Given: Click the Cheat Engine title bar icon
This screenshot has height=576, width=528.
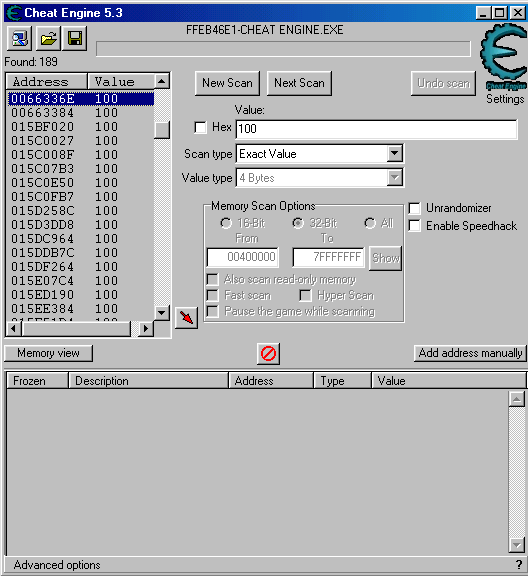Looking at the screenshot, I should point(14,13).
